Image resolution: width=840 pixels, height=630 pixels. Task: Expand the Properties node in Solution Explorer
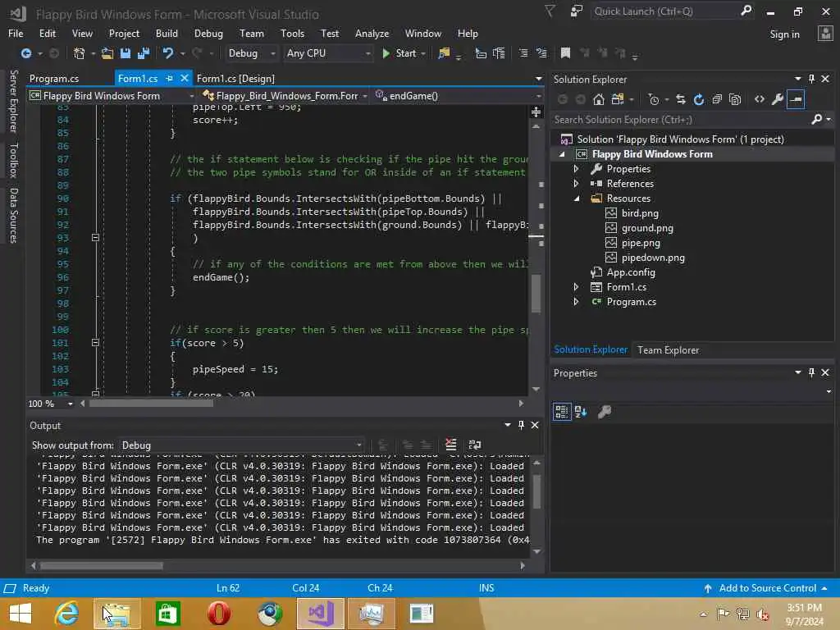coord(577,169)
